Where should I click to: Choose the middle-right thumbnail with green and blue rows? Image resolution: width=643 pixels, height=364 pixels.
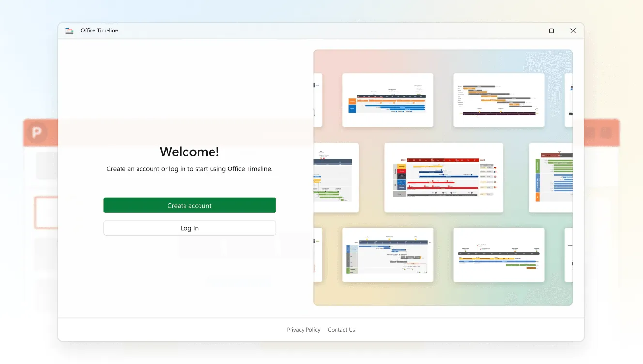tap(551, 178)
